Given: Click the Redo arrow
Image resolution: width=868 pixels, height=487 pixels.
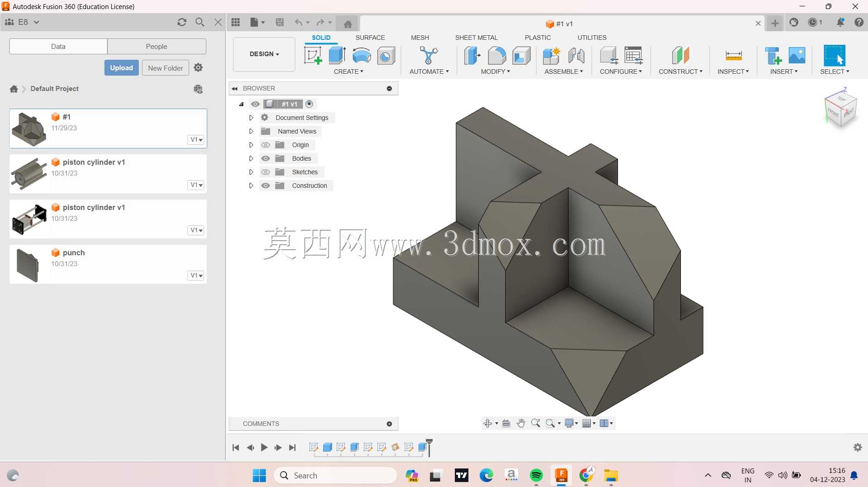Looking at the screenshot, I should (320, 22).
